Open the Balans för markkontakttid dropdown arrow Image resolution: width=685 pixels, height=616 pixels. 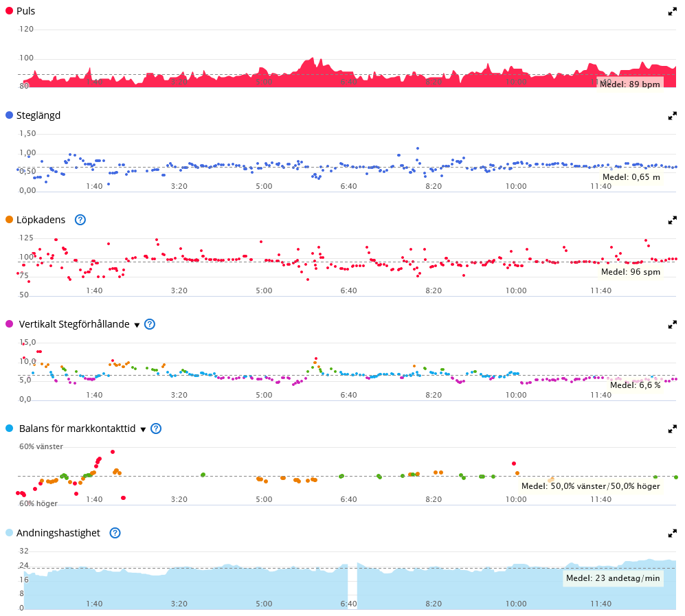click(x=143, y=429)
